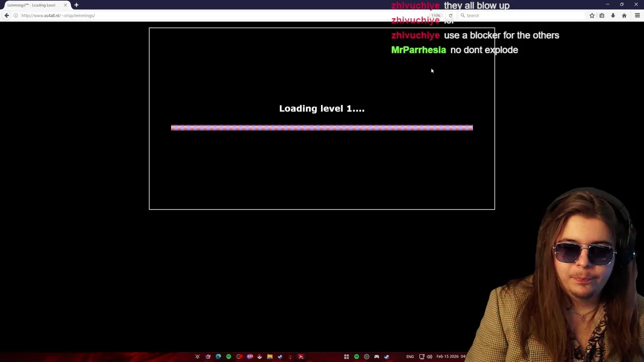This screenshot has height=362, width=644.
Task: Show bookmarks list icon
Action: coord(602,16)
